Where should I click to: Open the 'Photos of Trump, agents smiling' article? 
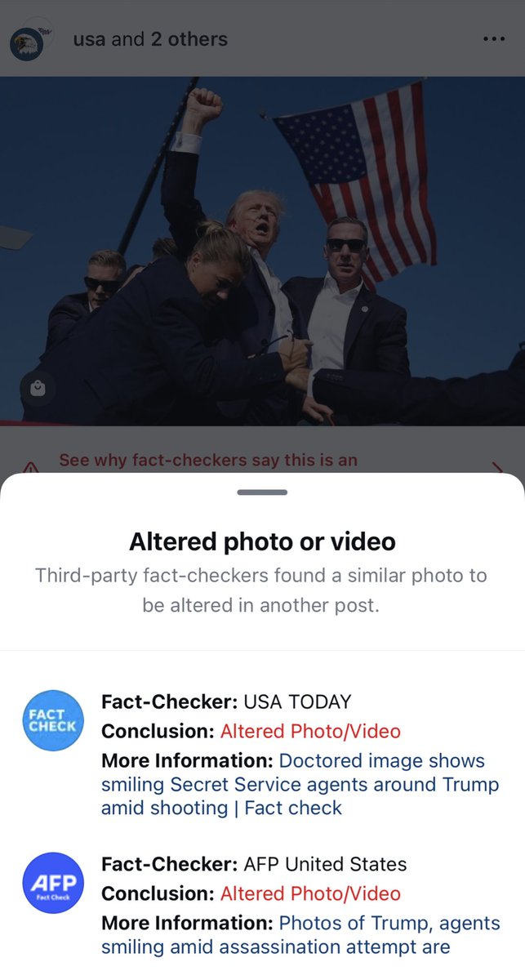tap(300, 935)
